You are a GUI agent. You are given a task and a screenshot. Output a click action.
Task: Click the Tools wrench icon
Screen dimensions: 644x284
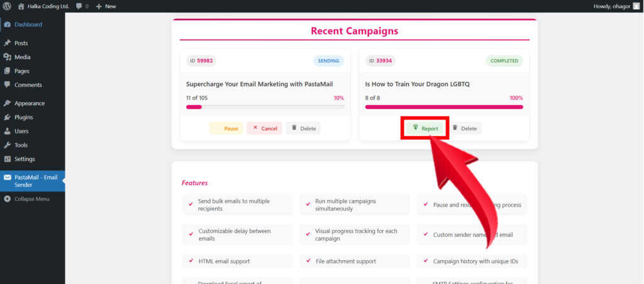coord(7,145)
